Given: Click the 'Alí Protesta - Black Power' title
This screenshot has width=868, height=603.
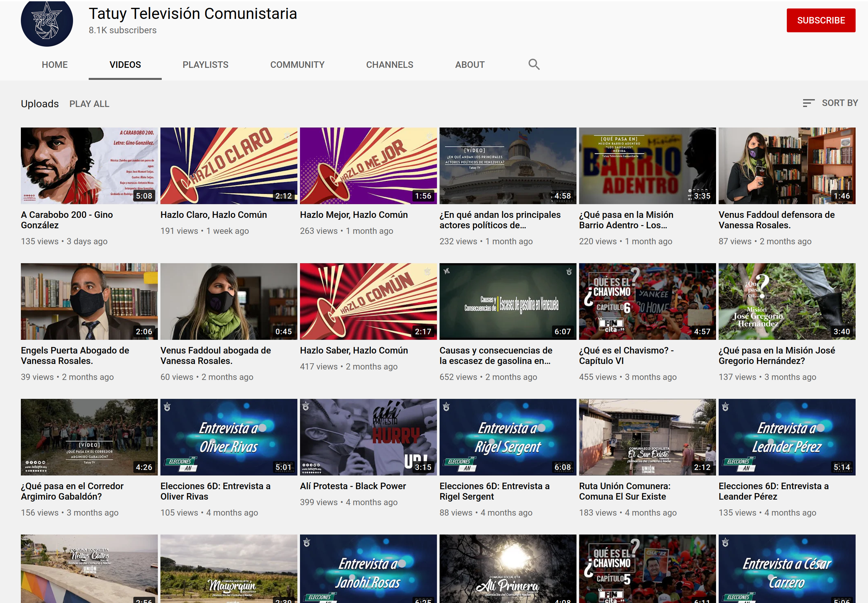Looking at the screenshot, I should (353, 486).
